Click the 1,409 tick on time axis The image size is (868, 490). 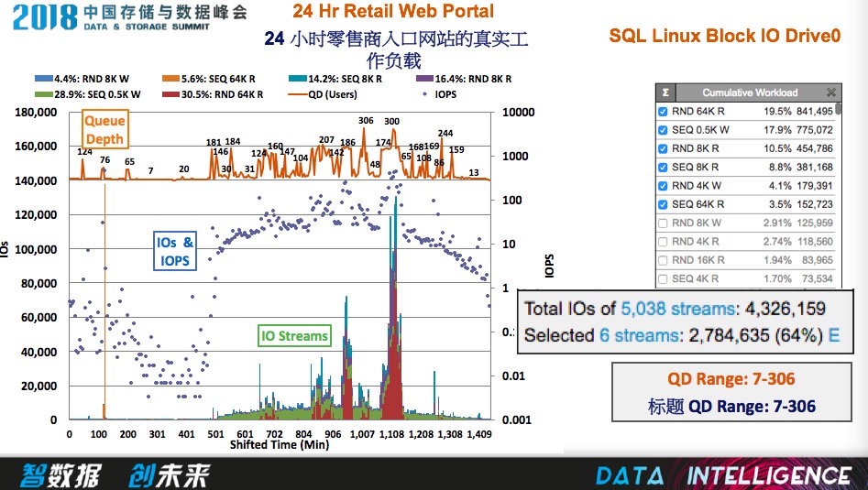point(479,434)
